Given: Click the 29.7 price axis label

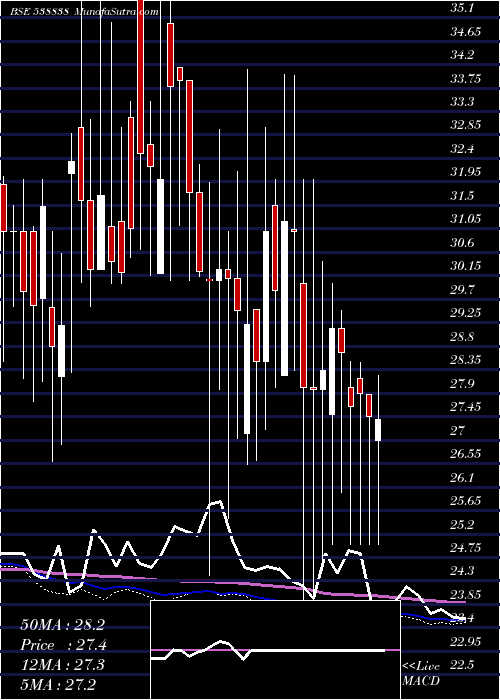Looking at the screenshot, I should pyautogui.click(x=463, y=290).
